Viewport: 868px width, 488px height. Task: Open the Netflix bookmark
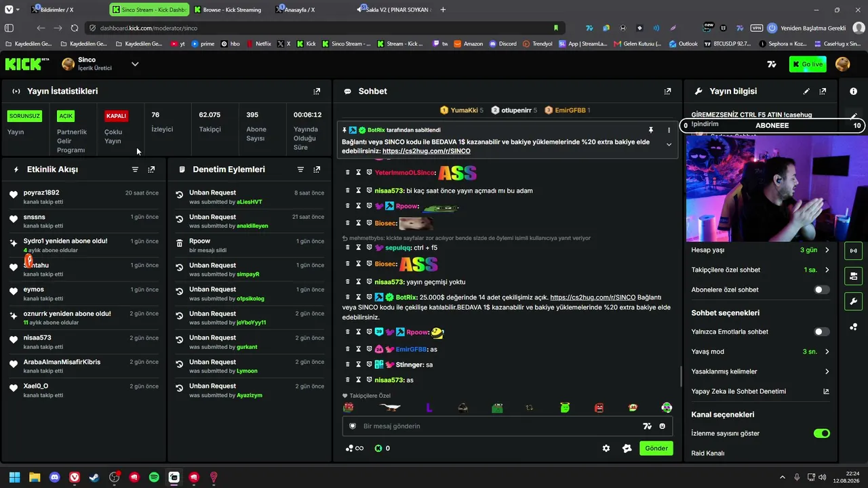(x=258, y=44)
